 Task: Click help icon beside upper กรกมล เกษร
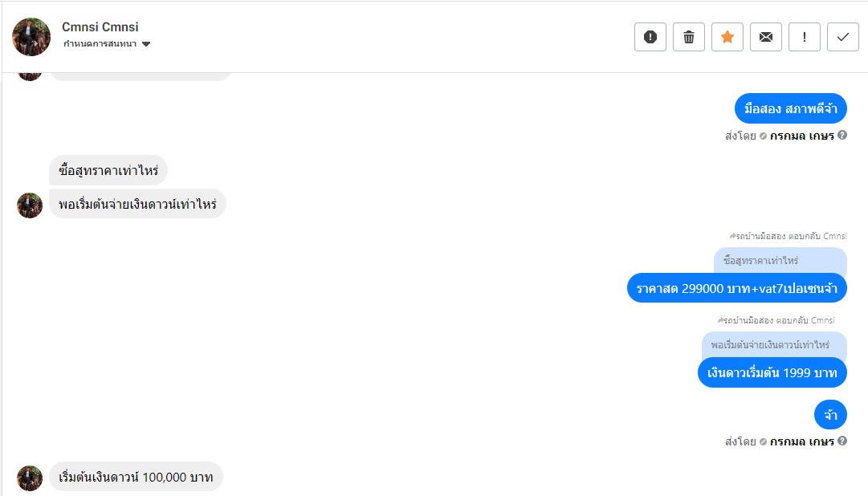coord(842,135)
